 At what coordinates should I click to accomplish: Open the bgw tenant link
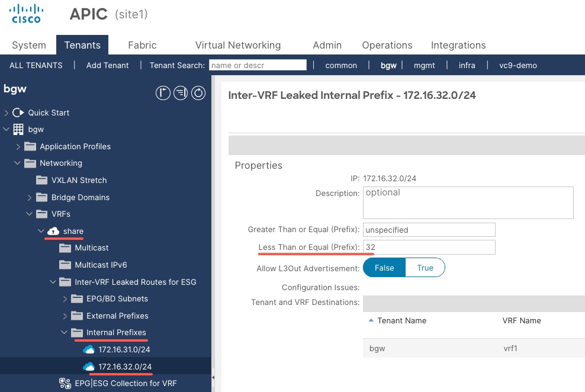click(388, 65)
